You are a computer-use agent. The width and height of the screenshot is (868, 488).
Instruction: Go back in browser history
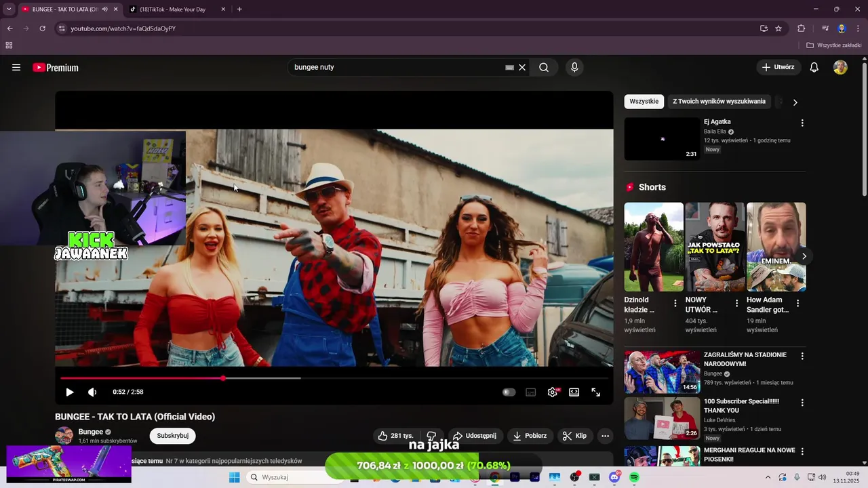click(9, 28)
